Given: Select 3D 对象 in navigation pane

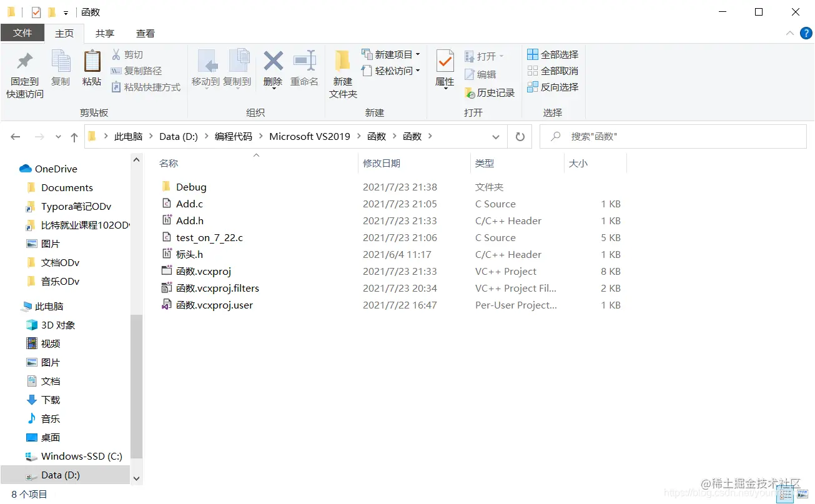Looking at the screenshot, I should 51,325.
